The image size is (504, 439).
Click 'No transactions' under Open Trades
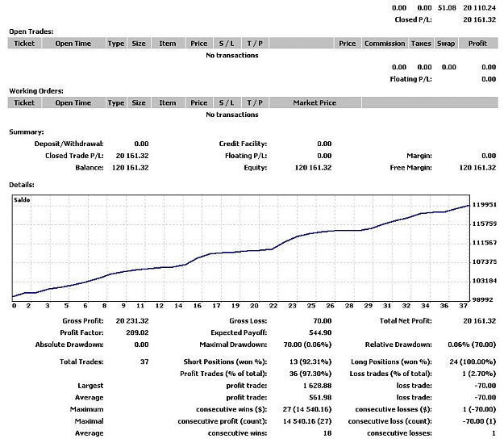coord(232,56)
